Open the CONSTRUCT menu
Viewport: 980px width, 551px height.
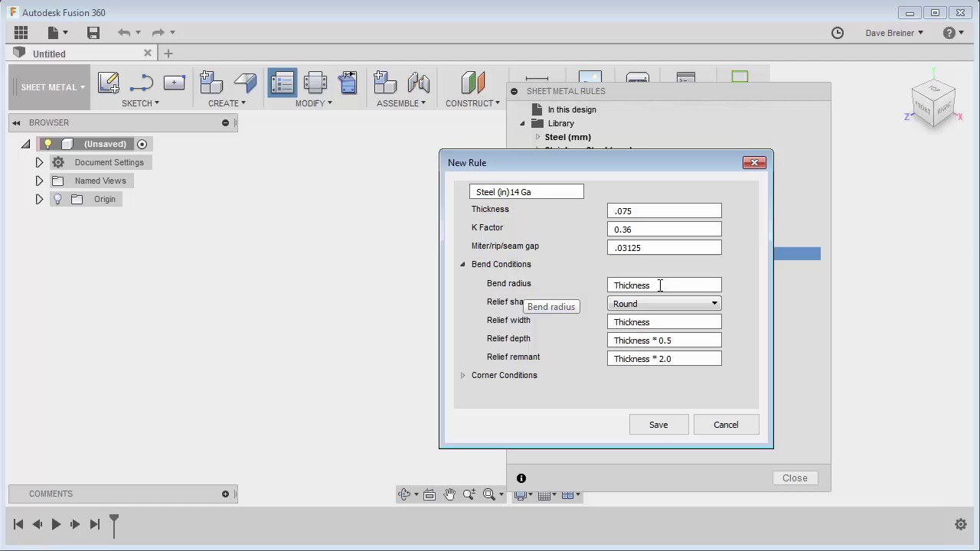tap(472, 103)
